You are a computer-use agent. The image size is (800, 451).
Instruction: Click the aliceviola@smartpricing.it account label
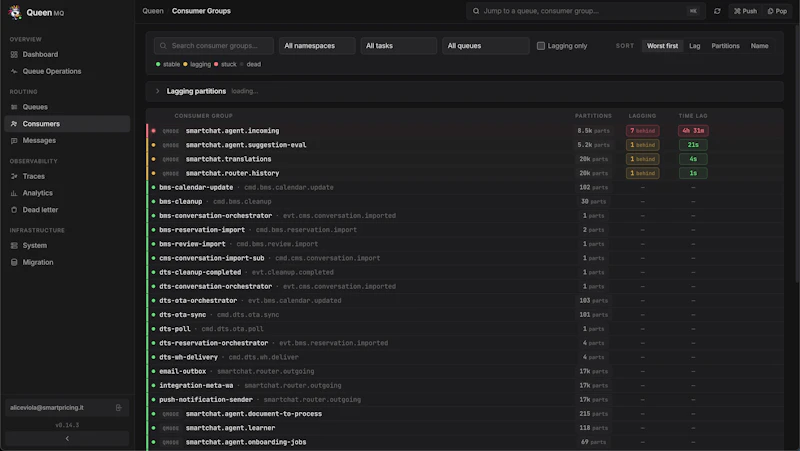[x=47, y=408]
